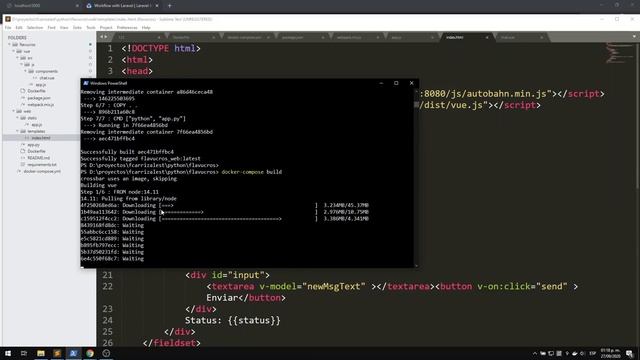Open the tab list dropdown at the tab bar end
The height and width of the screenshot is (360, 640).
634,37
